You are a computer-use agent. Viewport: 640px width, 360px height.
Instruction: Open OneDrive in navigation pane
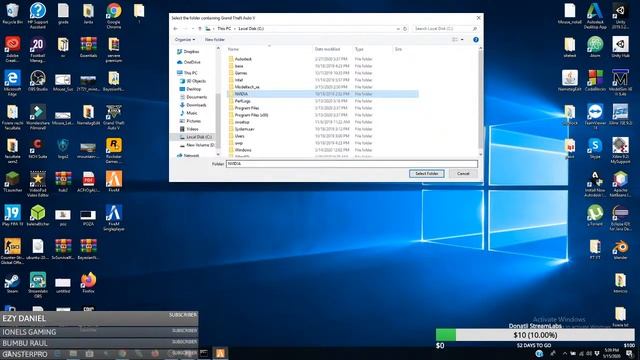pos(189,62)
